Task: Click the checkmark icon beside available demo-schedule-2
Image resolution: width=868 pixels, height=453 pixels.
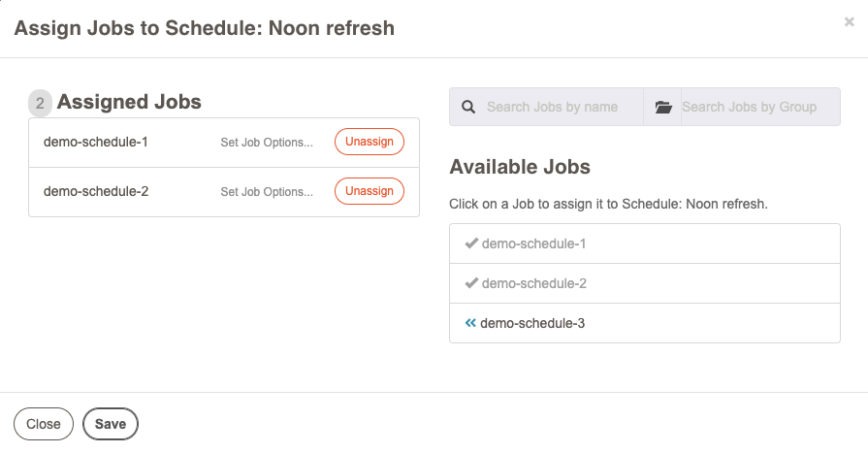Action: point(471,283)
